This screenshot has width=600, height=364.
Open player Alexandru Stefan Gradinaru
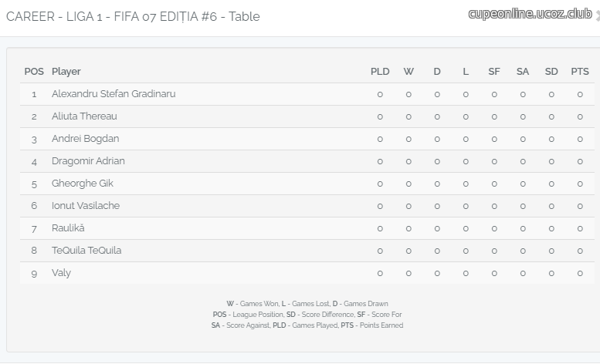pyautogui.click(x=114, y=94)
